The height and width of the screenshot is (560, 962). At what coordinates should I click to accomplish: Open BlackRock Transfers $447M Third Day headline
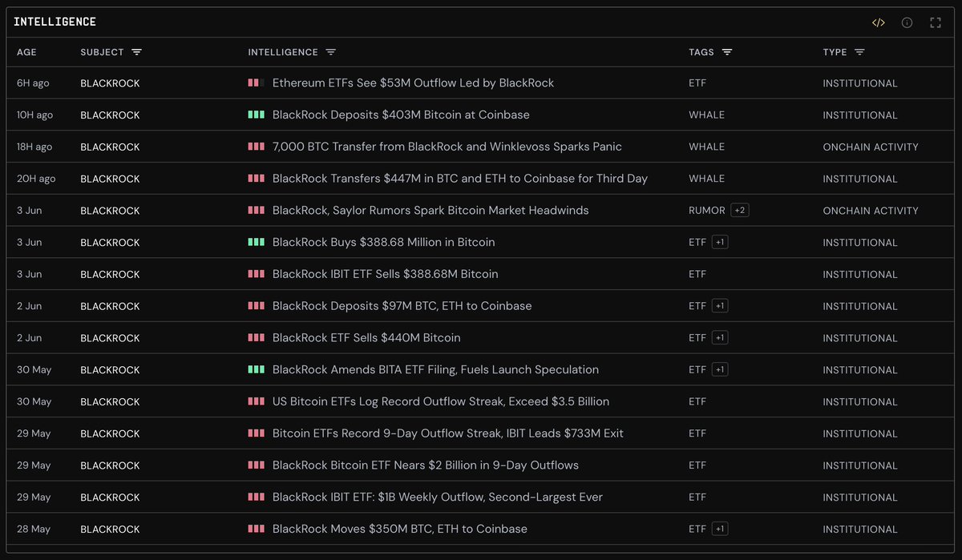[x=460, y=179]
